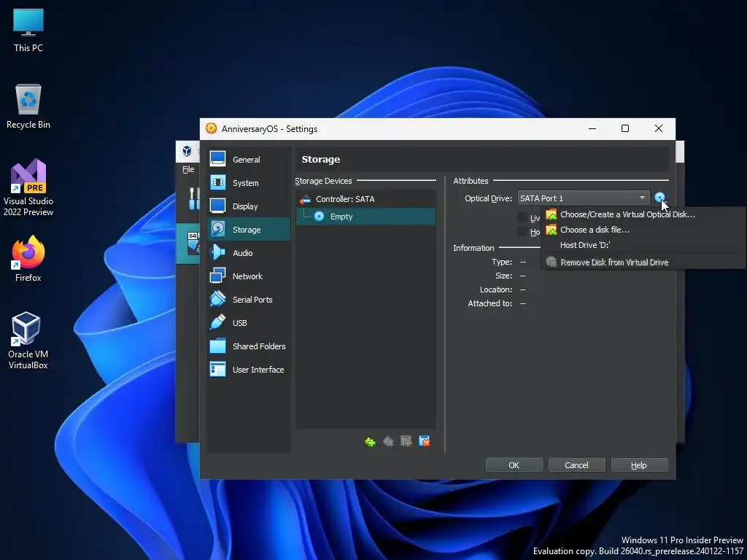Click the AnniversaryOS Settings title bar icon
This screenshot has width=747, height=560.
(x=211, y=128)
